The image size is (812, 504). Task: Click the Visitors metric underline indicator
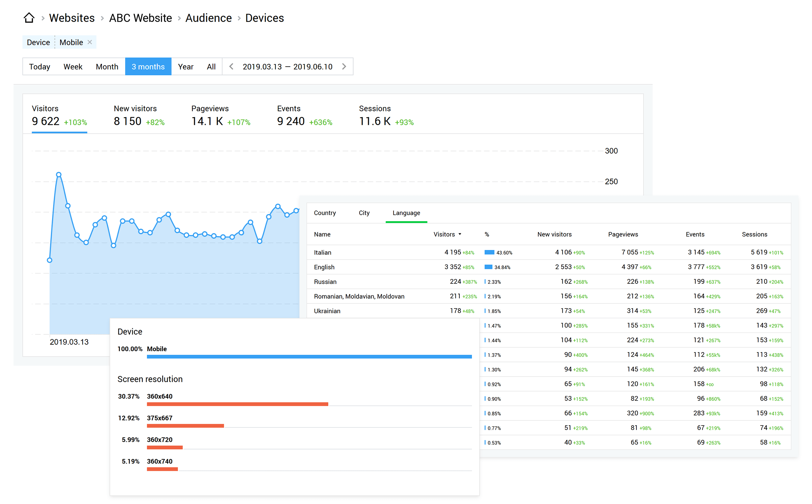(58, 132)
